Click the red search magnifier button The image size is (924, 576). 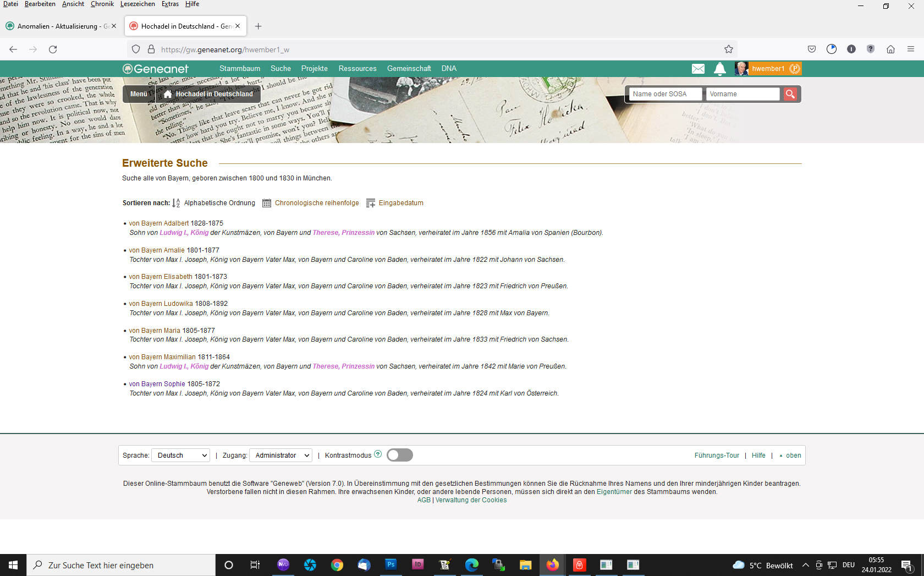click(x=790, y=94)
